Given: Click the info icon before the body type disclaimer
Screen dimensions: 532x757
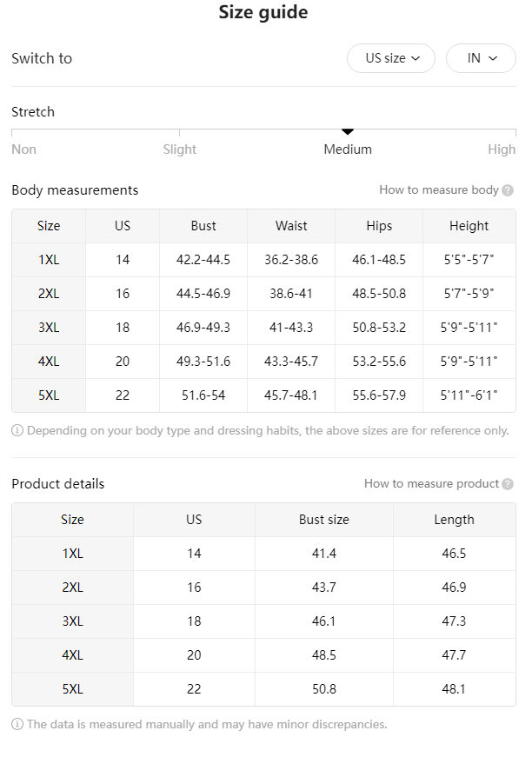Looking at the screenshot, I should pos(17,430).
